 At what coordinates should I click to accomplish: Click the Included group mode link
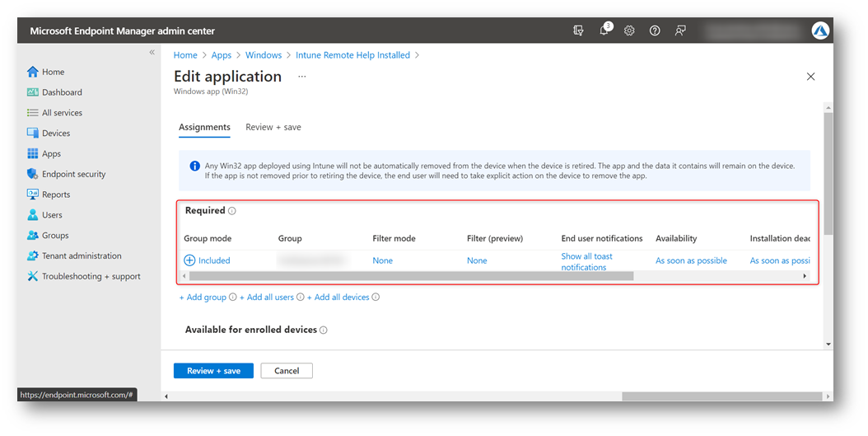[214, 260]
